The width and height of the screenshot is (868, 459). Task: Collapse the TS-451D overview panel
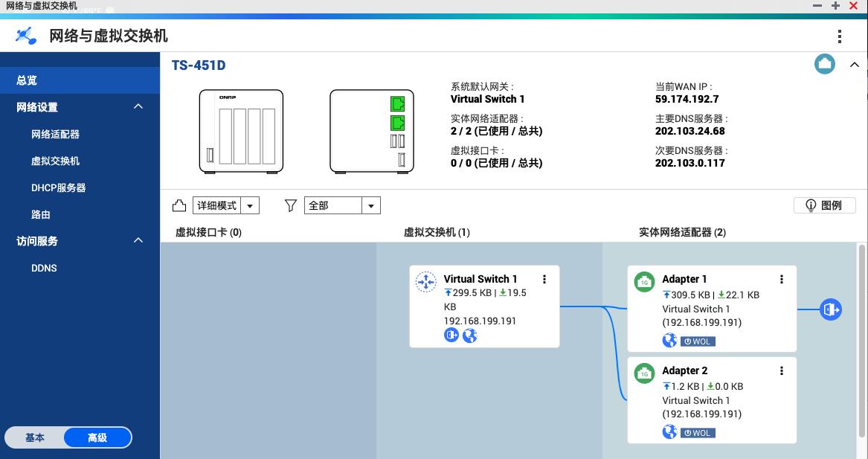(854, 65)
